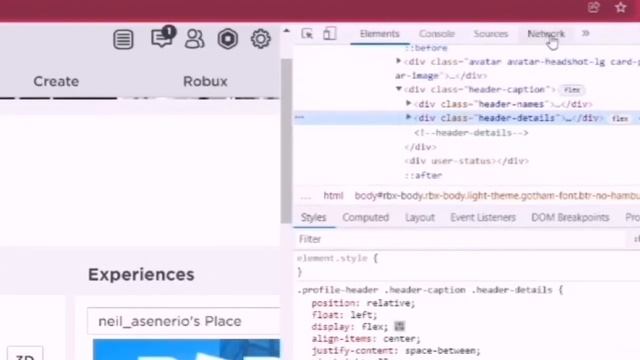Click flex badge next to header-caption
This screenshot has height=360, width=640.
coord(571,90)
